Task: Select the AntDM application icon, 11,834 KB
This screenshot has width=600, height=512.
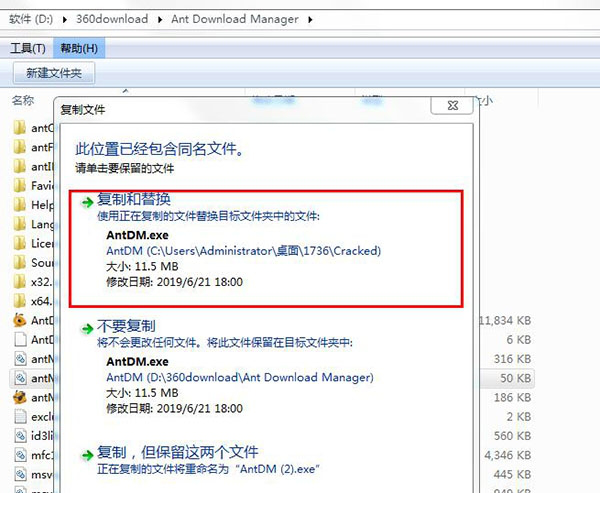Action: click(x=20, y=320)
